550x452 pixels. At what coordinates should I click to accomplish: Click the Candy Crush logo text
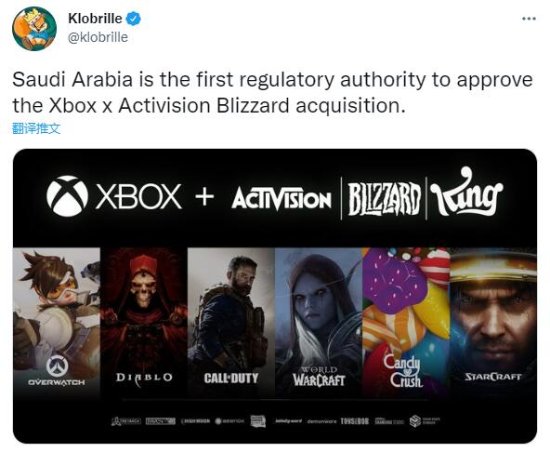407,371
